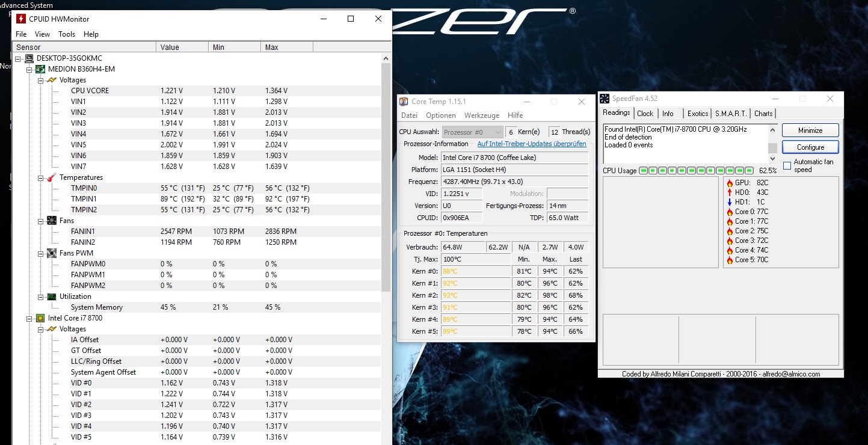Click the SpeedFan CPU Usage bar

[696, 171]
